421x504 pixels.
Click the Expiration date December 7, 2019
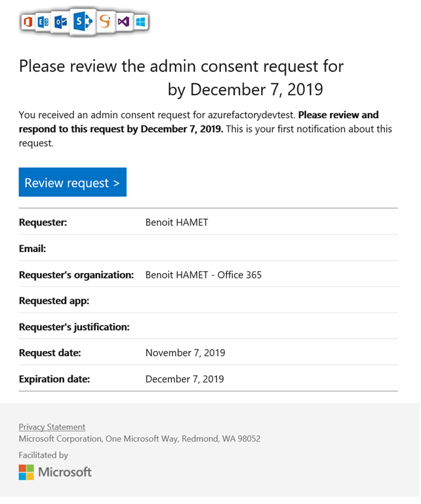(184, 379)
